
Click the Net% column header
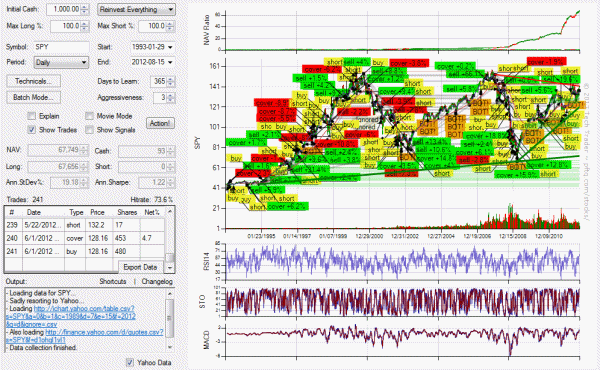152,212
